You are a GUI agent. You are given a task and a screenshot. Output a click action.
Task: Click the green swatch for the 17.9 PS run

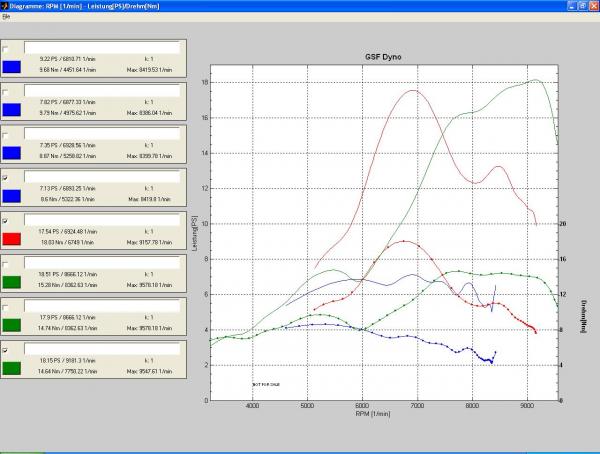pyautogui.click(x=12, y=325)
